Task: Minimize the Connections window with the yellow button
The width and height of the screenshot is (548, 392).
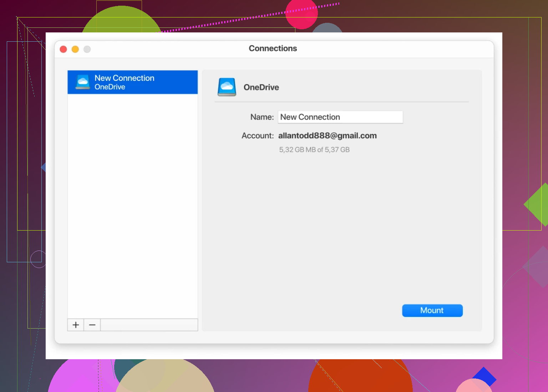Action: (75, 49)
